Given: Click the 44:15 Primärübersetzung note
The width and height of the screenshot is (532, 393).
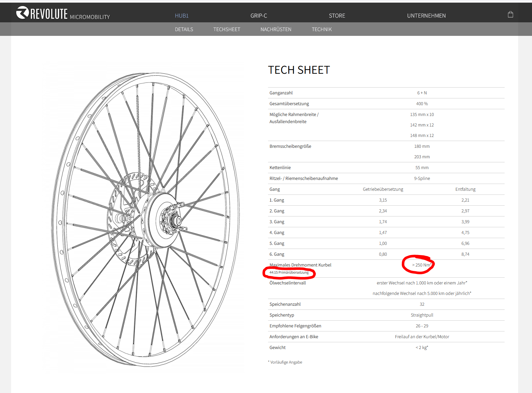Looking at the screenshot, I should point(289,273).
